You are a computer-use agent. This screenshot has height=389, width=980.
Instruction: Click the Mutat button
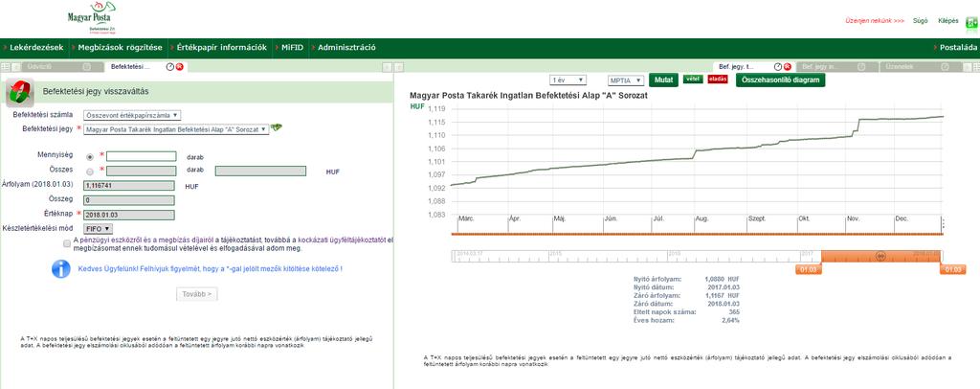click(x=664, y=80)
